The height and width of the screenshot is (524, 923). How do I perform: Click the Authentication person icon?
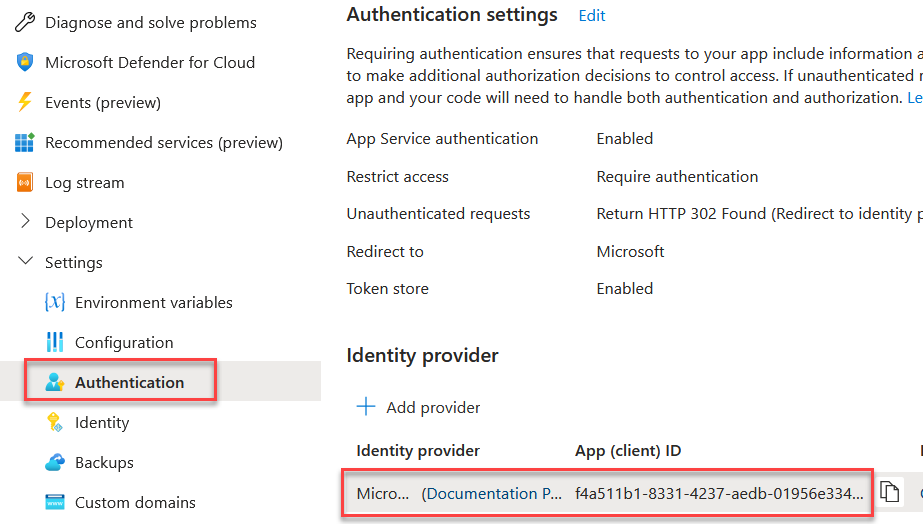click(55, 382)
